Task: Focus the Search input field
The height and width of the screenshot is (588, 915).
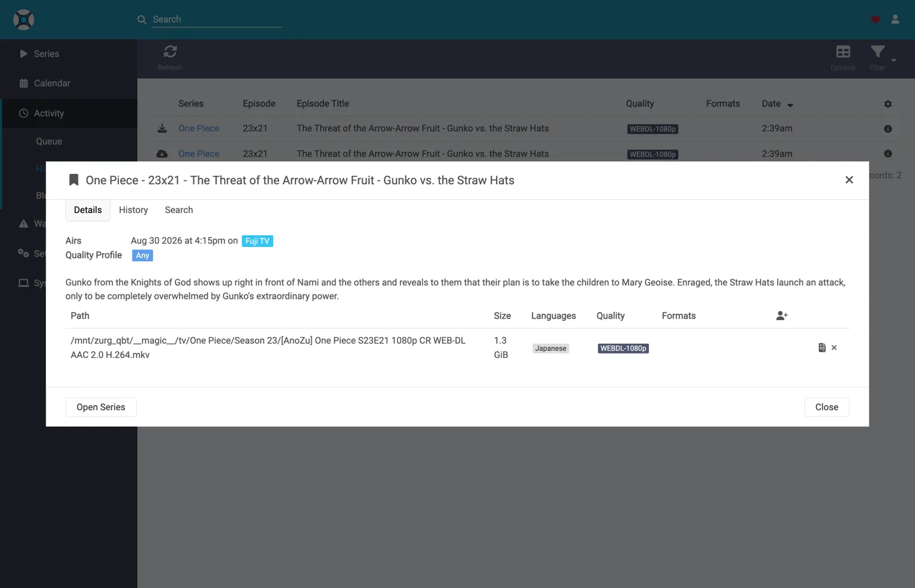Action: coord(217,20)
